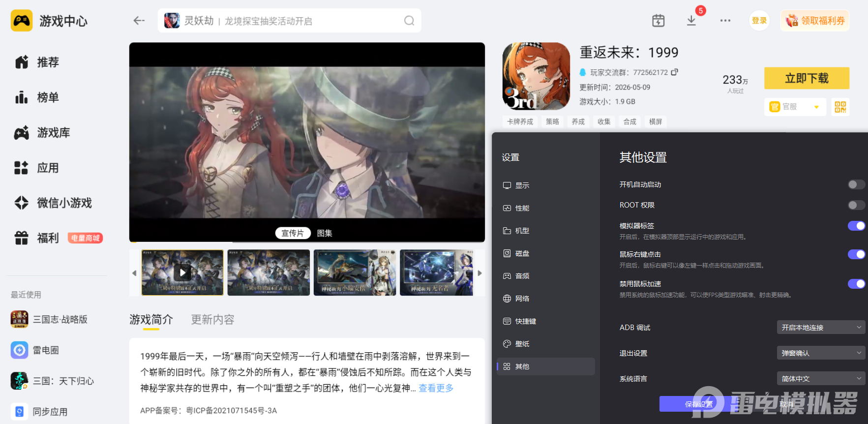Click the 策略 tag
The image size is (868, 424).
pos(552,121)
